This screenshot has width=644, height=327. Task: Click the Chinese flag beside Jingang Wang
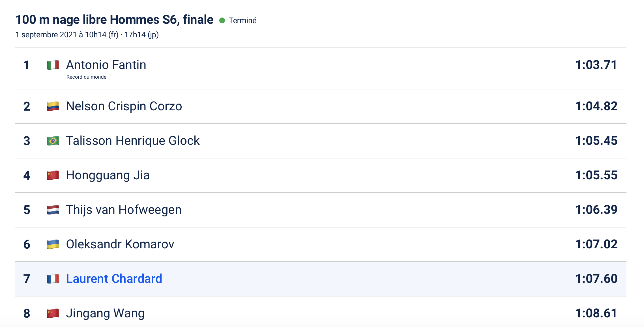tap(53, 313)
